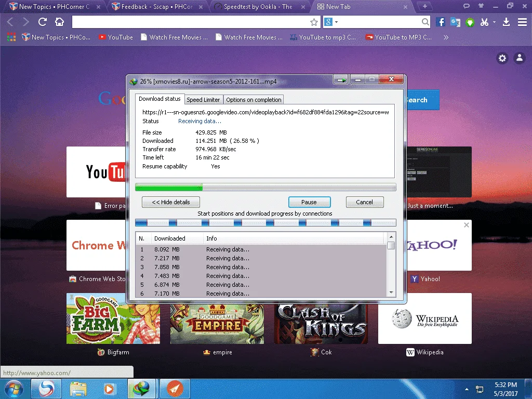Open the orange paper-plane taskbar app

pyautogui.click(x=175, y=389)
